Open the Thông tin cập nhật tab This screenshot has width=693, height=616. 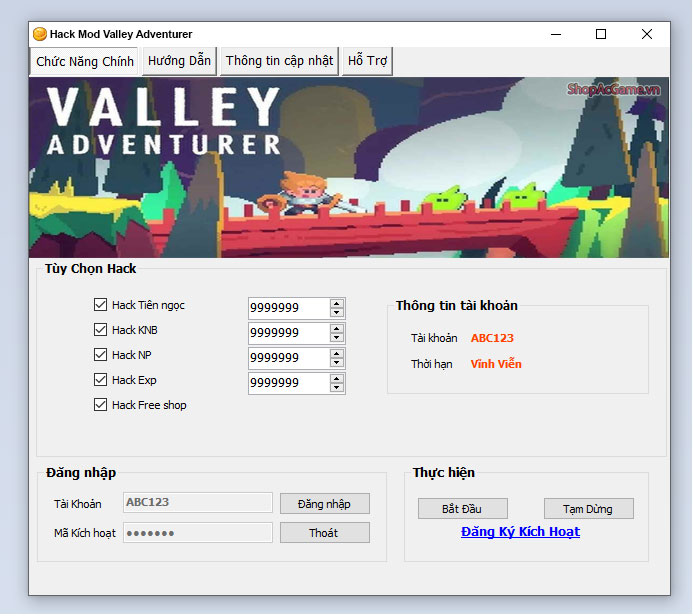[x=279, y=61]
